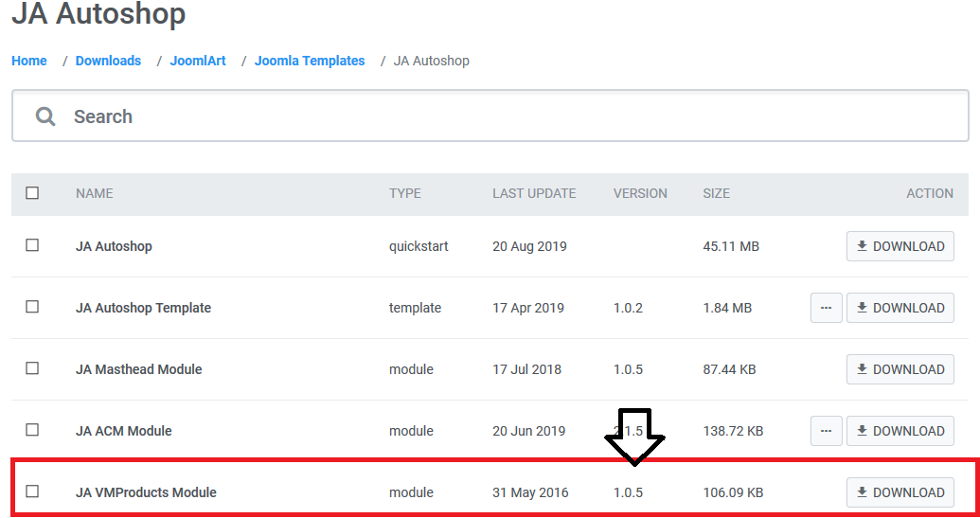The width and height of the screenshot is (980, 518).
Task: Download the JA Autoshop quickstart package
Action: (900, 246)
